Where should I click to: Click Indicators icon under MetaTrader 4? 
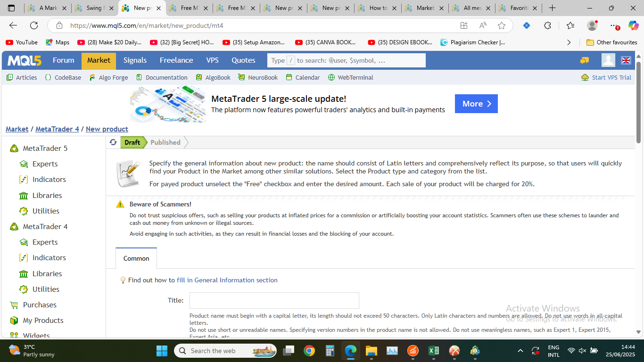[x=24, y=258]
